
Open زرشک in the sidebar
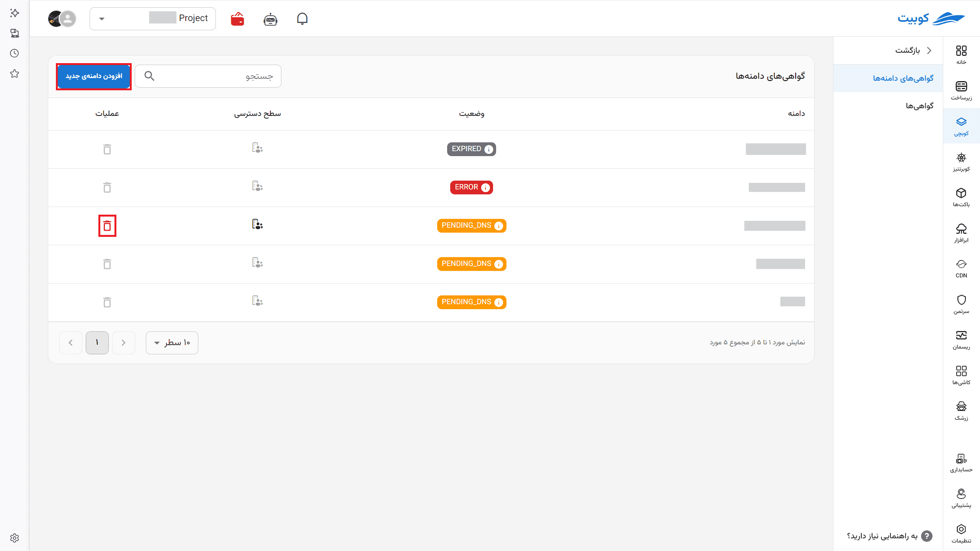(x=961, y=411)
